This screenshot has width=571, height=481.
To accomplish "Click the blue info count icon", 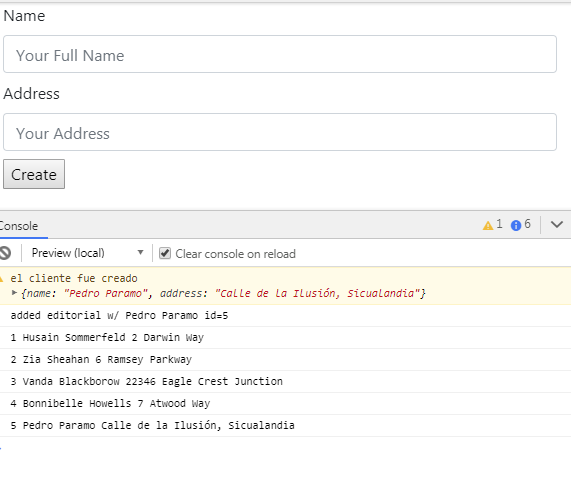I will [x=516, y=225].
